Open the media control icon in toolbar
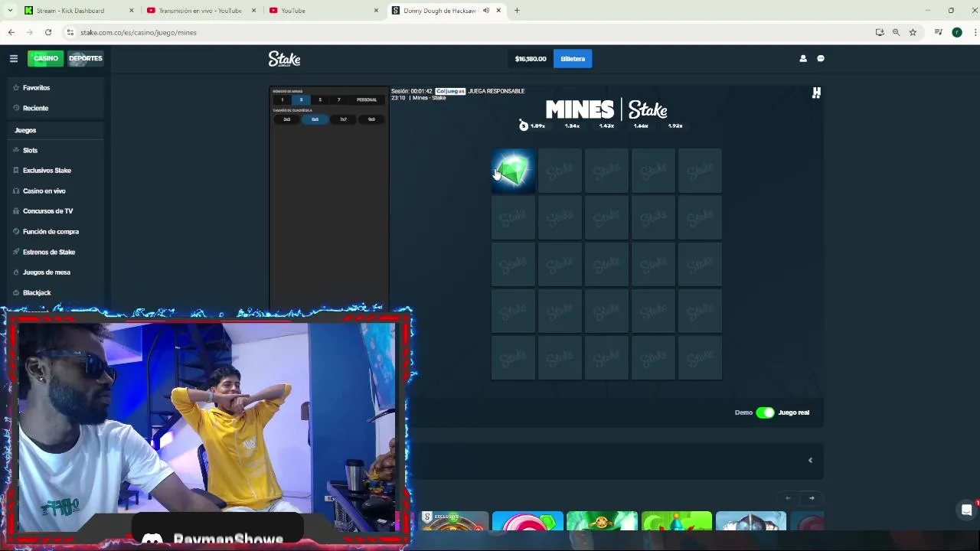This screenshot has height=551, width=980. point(939,32)
